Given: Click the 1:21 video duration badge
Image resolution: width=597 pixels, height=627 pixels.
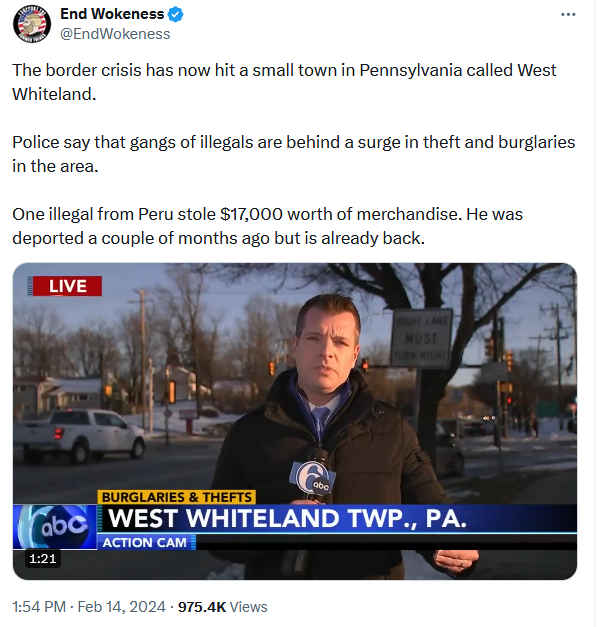Looking at the screenshot, I should pyautogui.click(x=43, y=558).
